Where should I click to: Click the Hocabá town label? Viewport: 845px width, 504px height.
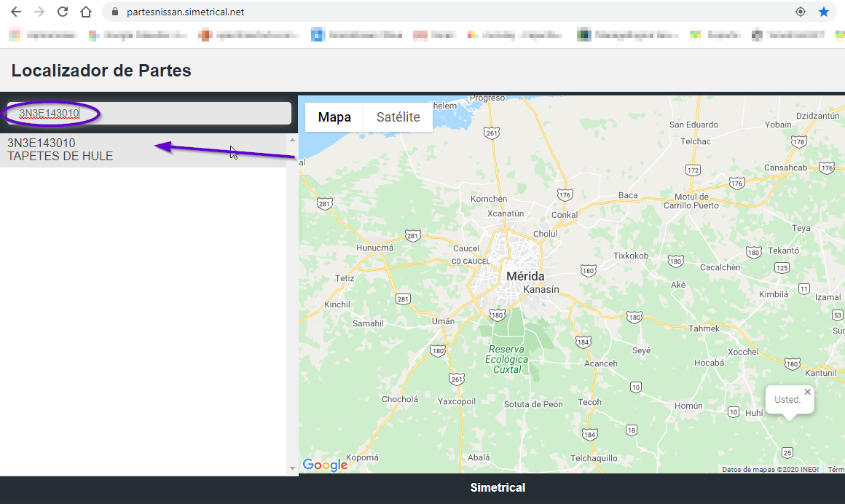pyautogui.click(x=710, y=363)
